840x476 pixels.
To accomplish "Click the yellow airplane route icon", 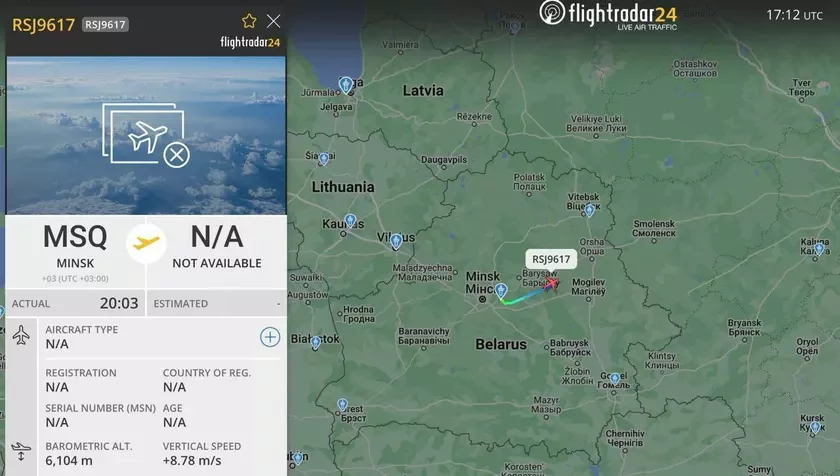I will point(146,244).
